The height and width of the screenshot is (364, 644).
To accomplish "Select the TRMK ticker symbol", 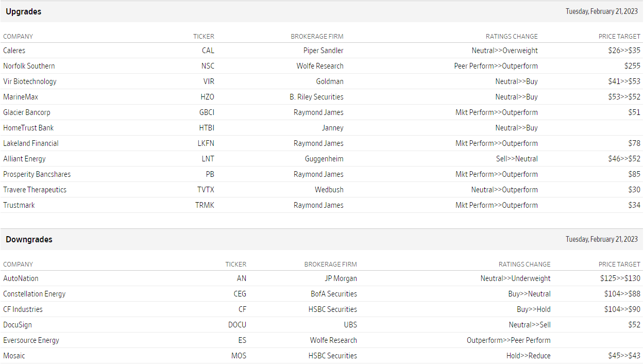I will coord(205,205).
